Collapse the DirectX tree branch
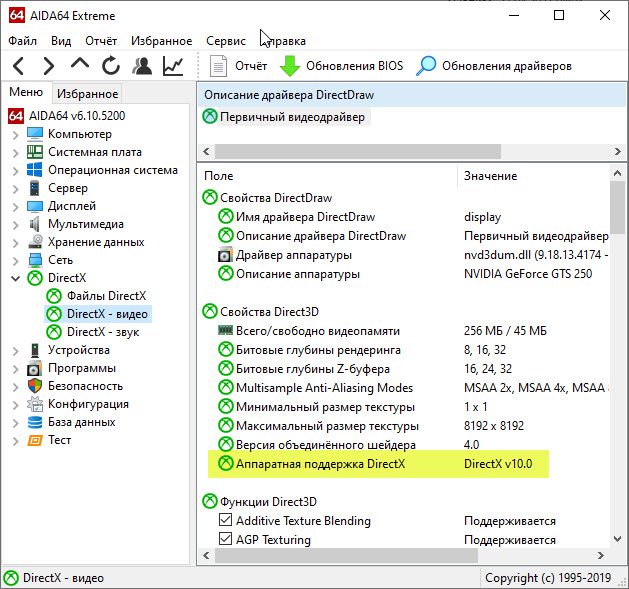Screen dimensions: 629x589 click(x=15, y=278)
